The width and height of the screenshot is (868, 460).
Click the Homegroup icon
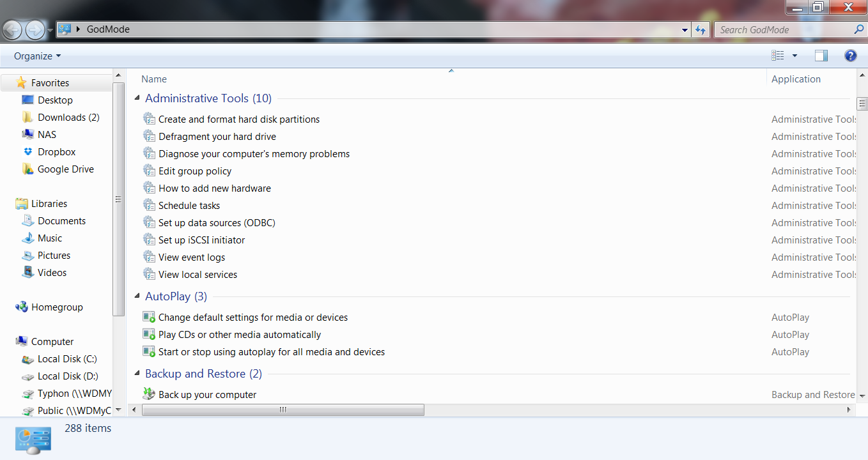point(21,307)
